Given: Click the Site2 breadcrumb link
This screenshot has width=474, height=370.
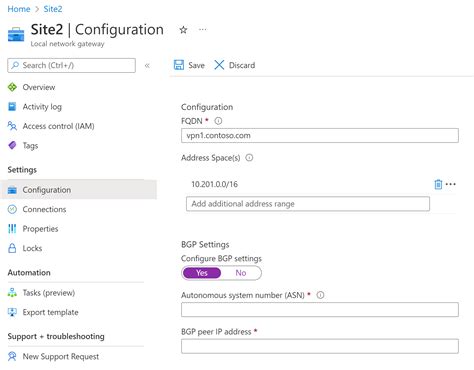Looking at the screenshot, I should tap(53, 9).
